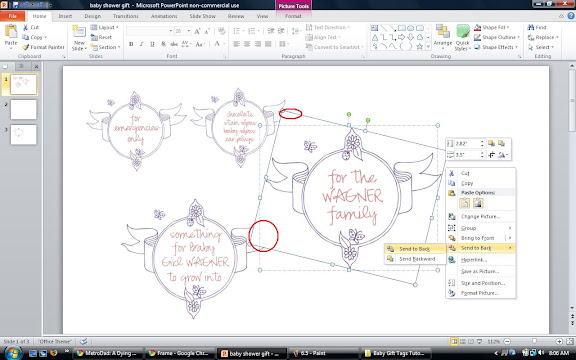Click Normal view icon in status bar
The width and height of the screenshot is (576, 360).
coord(454,342)
